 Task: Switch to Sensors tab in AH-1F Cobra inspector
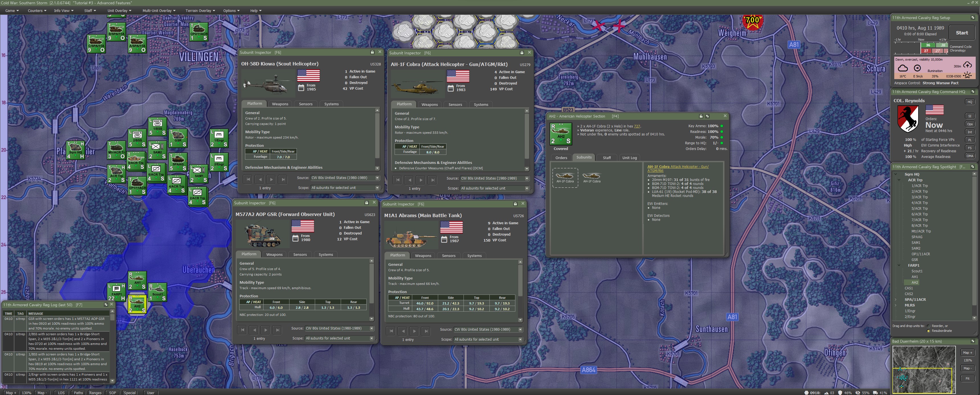point(455,104)
